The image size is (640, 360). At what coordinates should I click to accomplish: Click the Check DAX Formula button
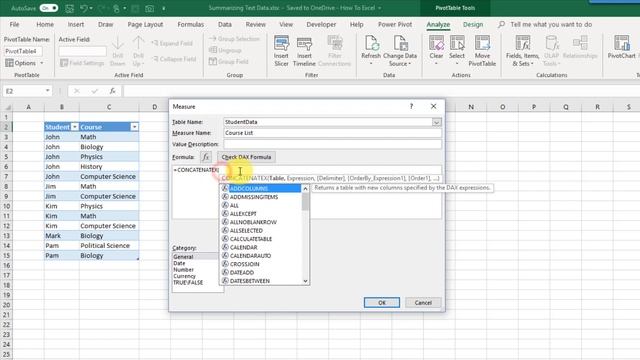pyautogui.click(x=246, y=157)
